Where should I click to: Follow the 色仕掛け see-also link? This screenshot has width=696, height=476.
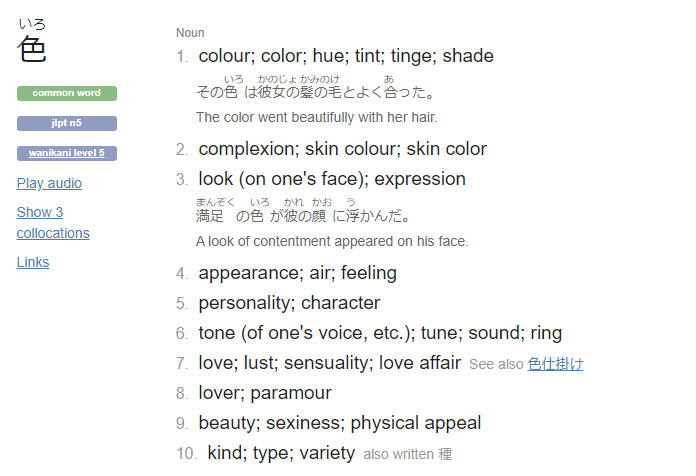pos(555,364)
